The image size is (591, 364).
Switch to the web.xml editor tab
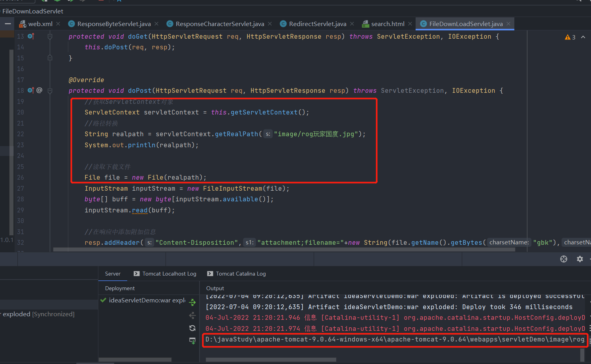pyautogui.click(x=40, y=24)
